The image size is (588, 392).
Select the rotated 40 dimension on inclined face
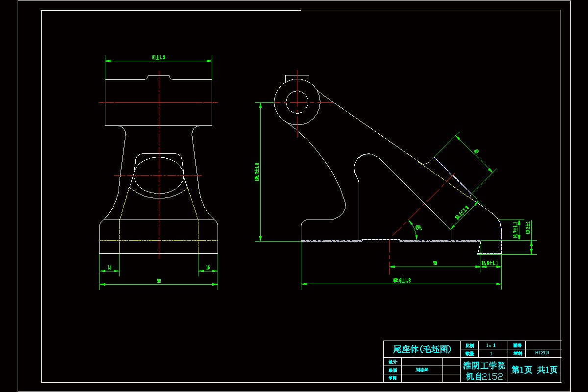point(476,152)
